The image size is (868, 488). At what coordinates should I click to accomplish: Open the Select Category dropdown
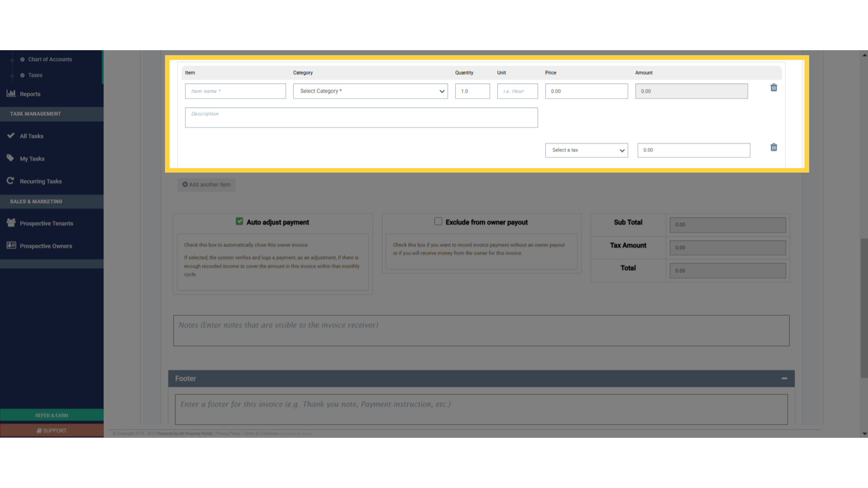coord(370,91)
